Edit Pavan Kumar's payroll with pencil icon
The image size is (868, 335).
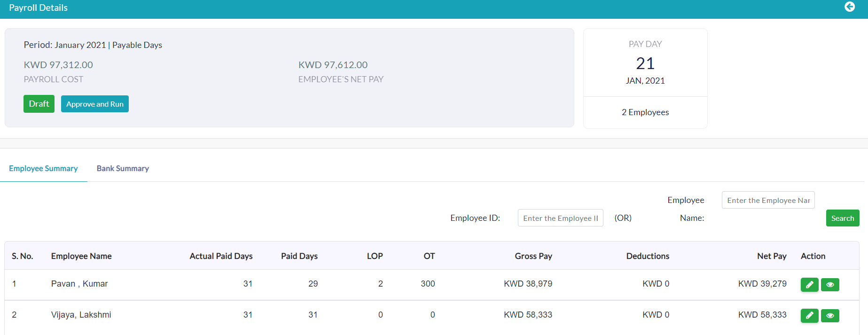809,285
